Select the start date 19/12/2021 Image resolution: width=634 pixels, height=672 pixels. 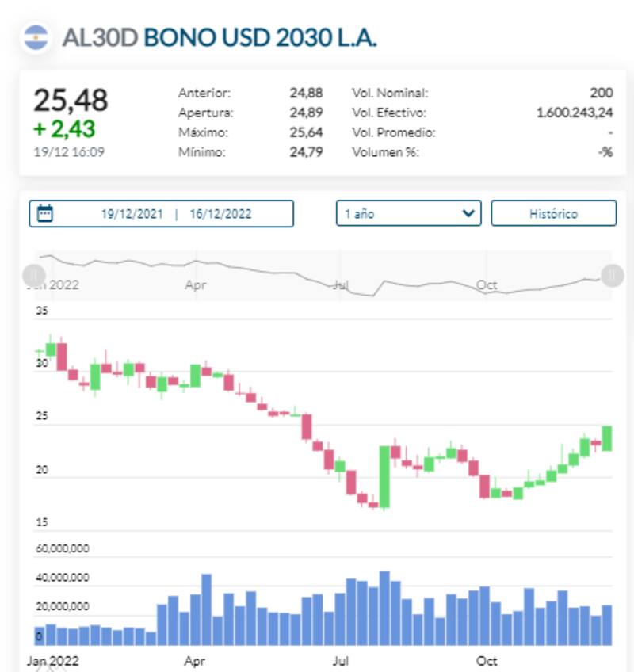tap(132, 214)
